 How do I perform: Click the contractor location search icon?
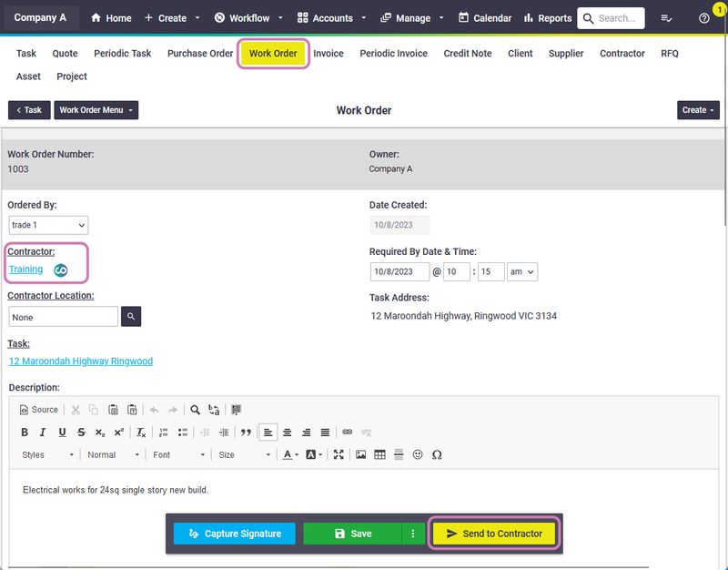coord(131,316)
